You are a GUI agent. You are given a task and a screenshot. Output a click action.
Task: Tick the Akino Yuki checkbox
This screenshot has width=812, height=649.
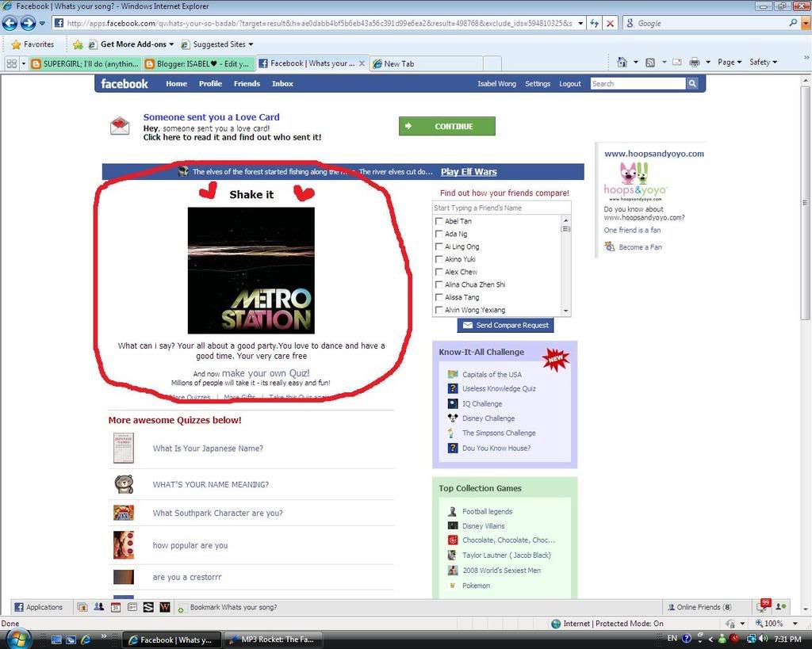tap(439, 259)
